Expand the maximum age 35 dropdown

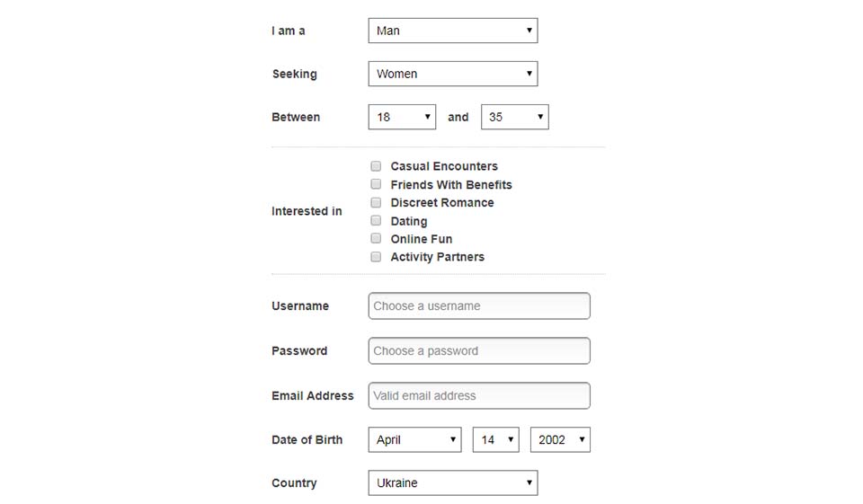(514, 117)
